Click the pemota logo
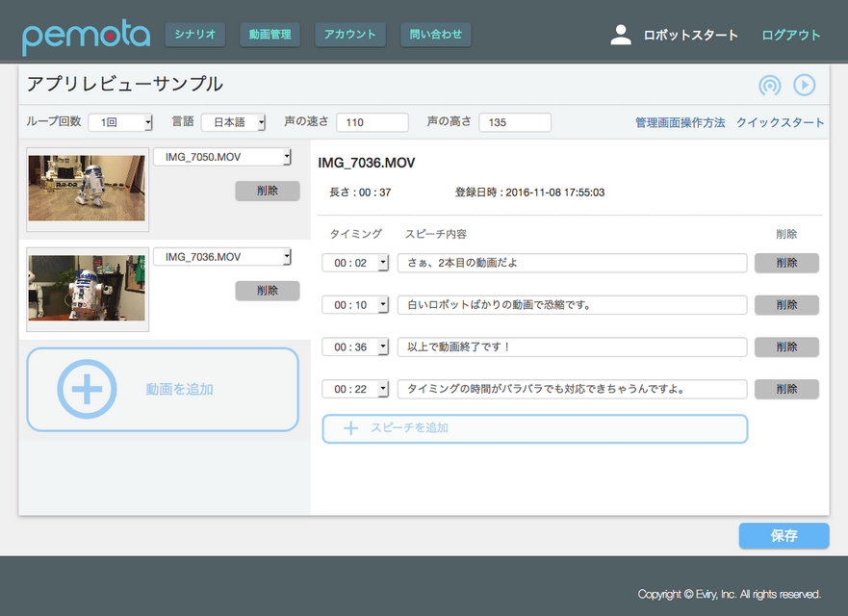Viewport: 848px width, 616px height. click(87, 37)
